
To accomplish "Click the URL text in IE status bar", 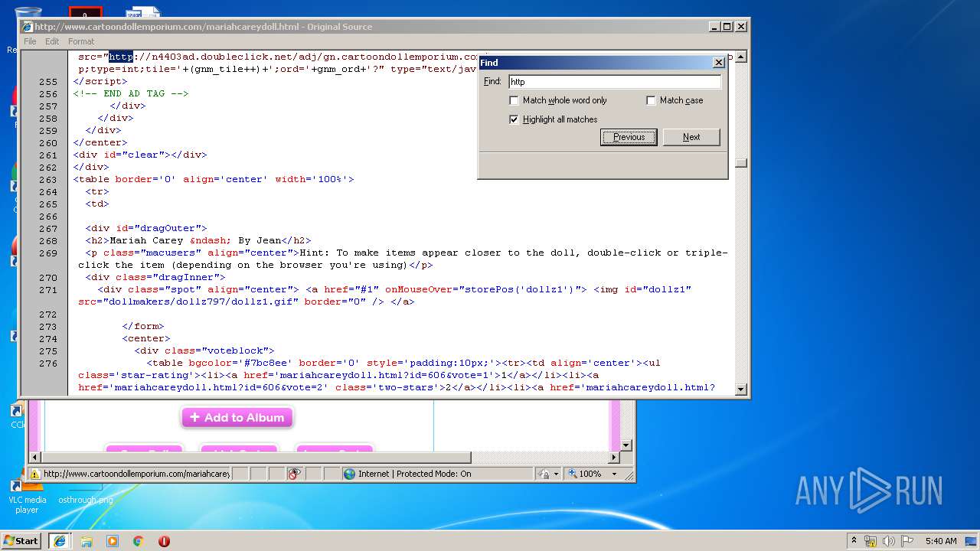I will click(x=136, y=474).
